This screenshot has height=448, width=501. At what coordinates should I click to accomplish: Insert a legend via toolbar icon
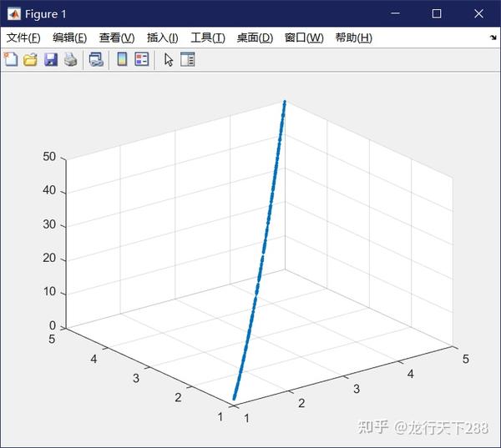click(142, 59)
